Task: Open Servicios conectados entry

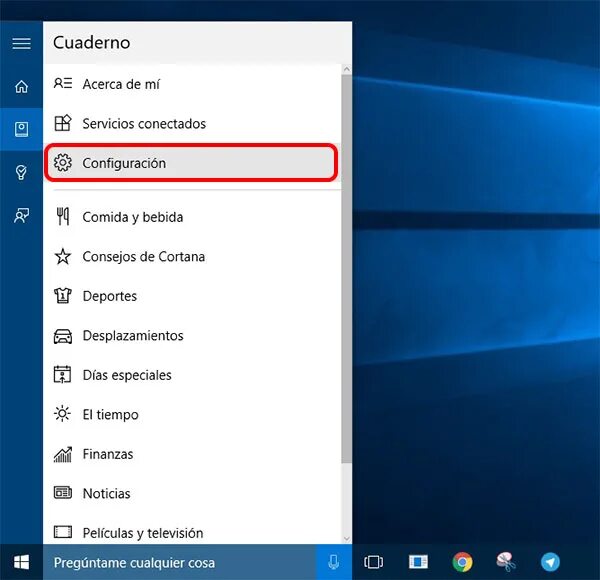Action: [x=192, y=123]
